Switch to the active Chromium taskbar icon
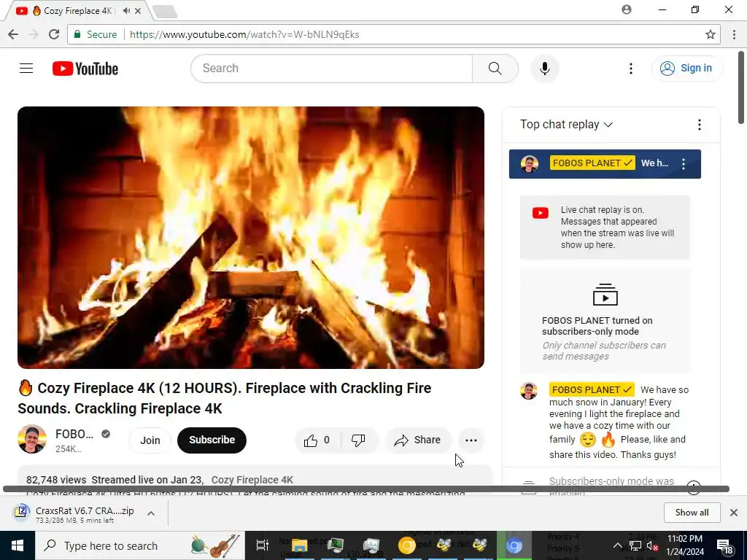The width and height of the screenshot is (747, 560). 514,545
